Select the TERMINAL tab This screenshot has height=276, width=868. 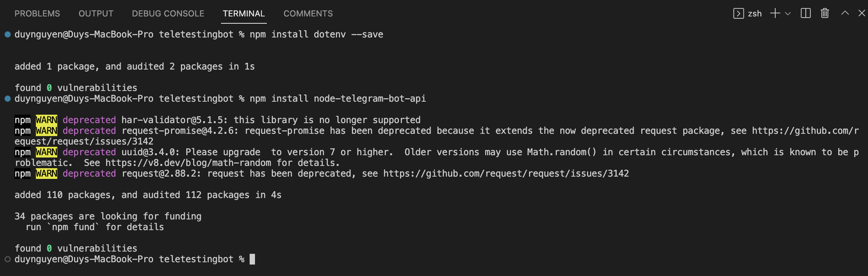244,14
